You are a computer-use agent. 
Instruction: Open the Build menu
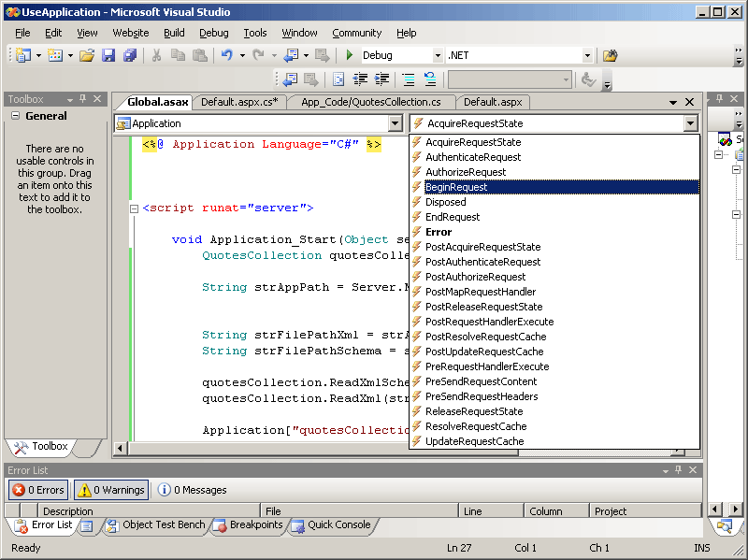174,33
